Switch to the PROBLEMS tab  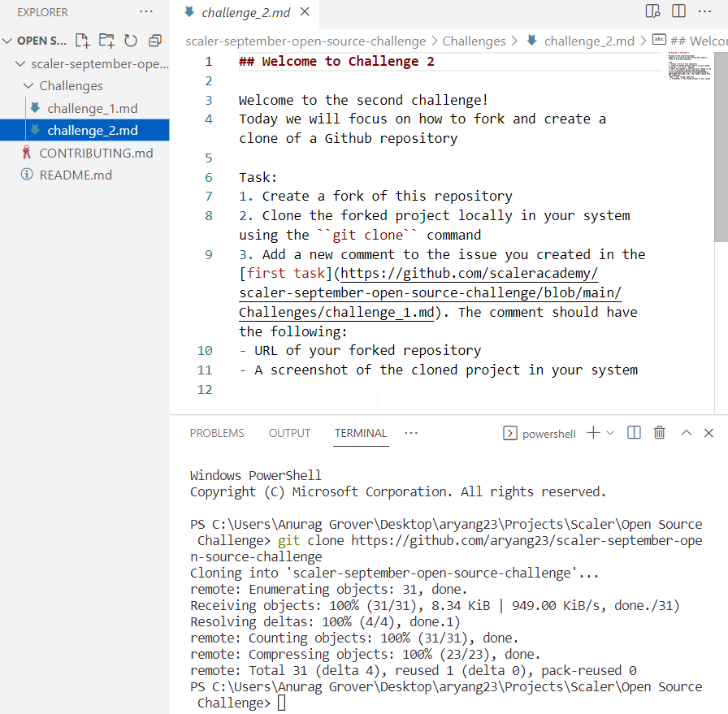pyautogui.click(x=217, y=433)
